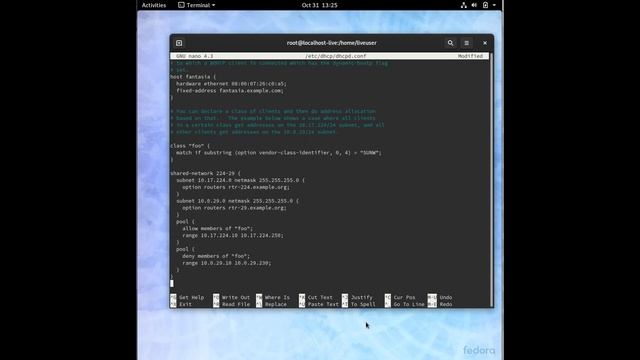
Task: Click the volume icon in top bar
Action: (x=474, y=5)
